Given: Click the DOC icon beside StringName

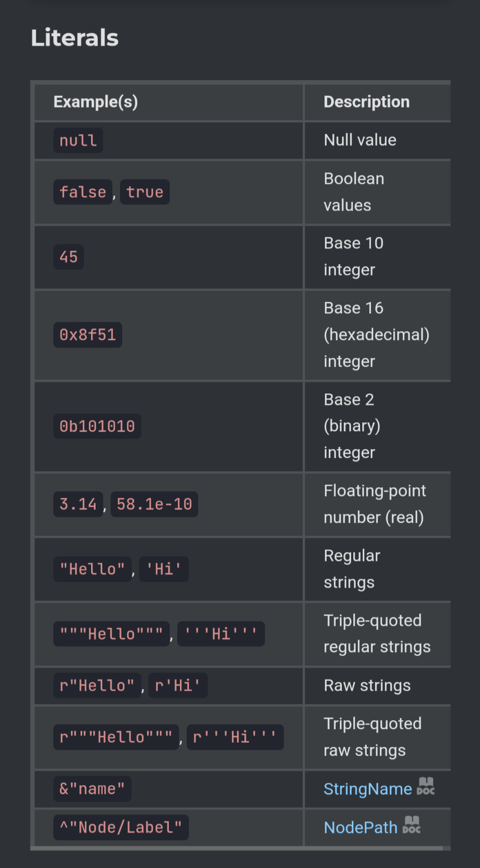Looking at the screenshot, I should (x=426, y=786).
